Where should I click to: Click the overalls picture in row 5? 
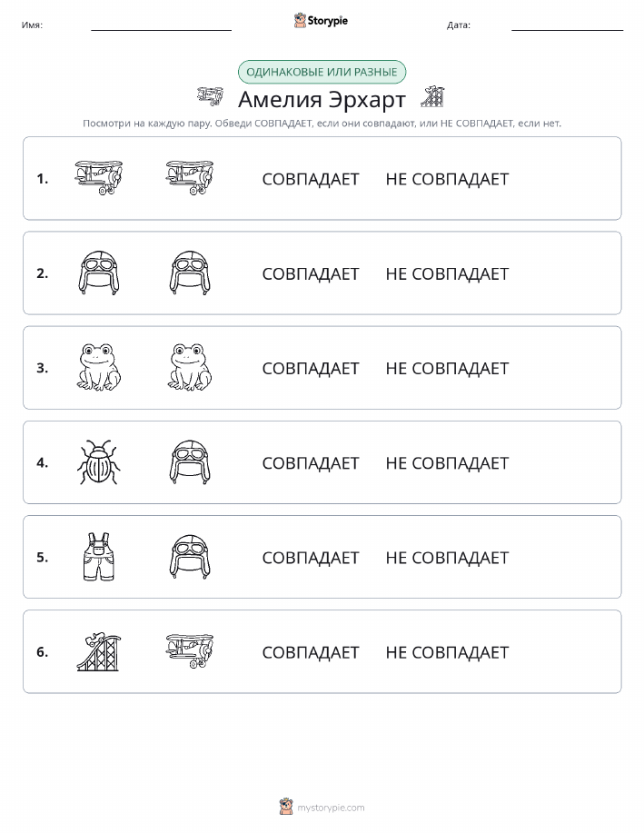click(x=99, y=557)
